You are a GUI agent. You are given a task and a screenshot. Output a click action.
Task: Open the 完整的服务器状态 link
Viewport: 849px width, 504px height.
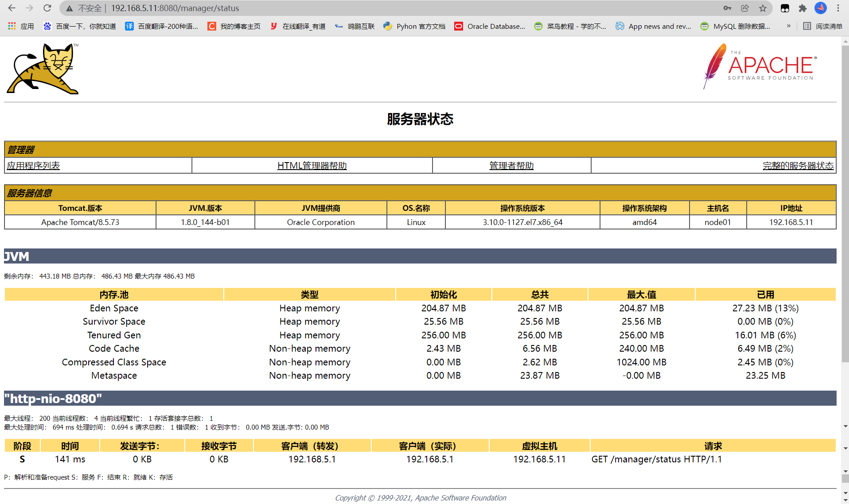click(798, 166)
